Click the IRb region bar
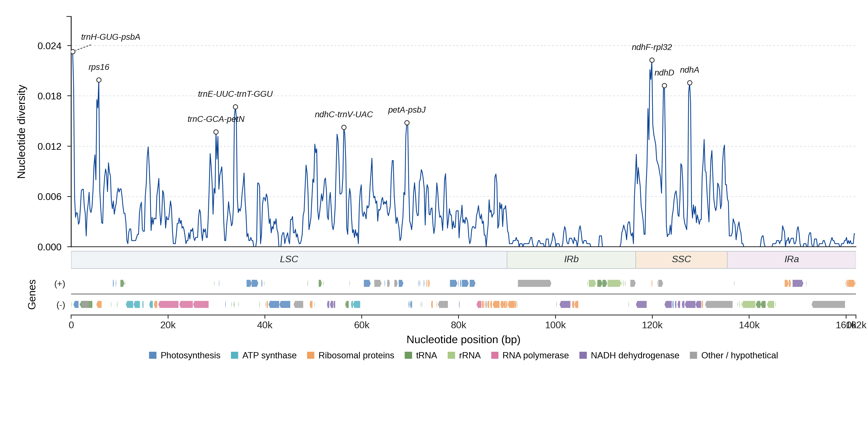 click(571, 260)
